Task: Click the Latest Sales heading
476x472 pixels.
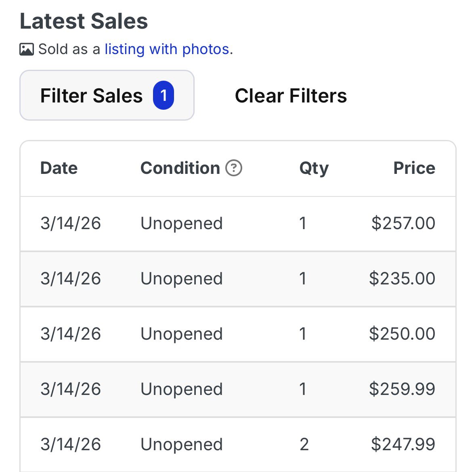Action: (84, 21)
